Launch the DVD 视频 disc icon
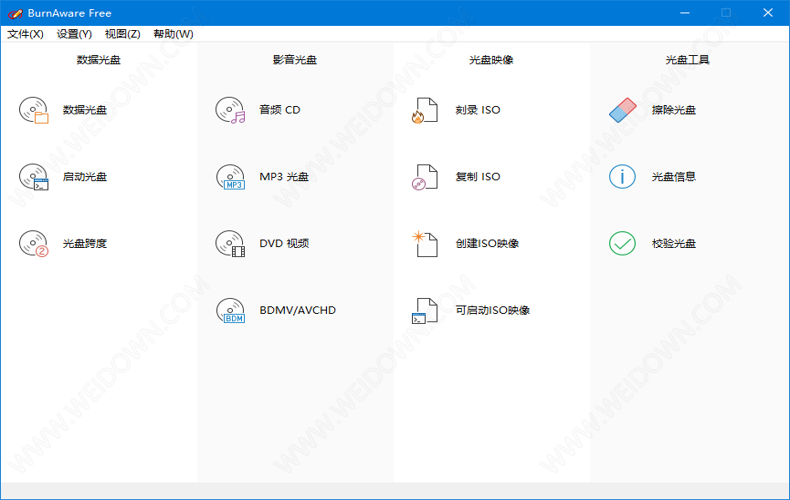 pos(230,243)
